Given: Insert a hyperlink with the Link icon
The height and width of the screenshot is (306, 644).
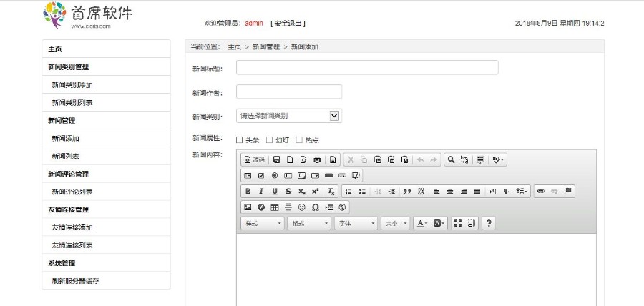Looking at the screenshot, I should tap(541, 191).
